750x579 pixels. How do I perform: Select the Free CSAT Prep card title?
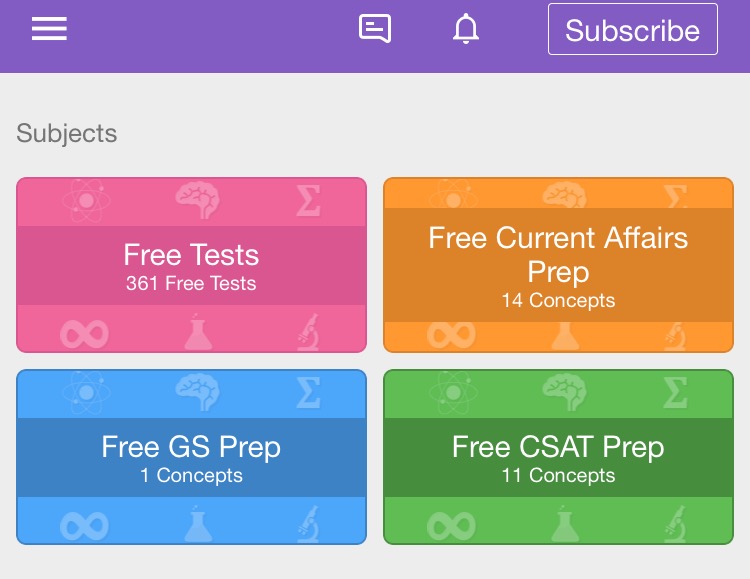tap(558, 446)
